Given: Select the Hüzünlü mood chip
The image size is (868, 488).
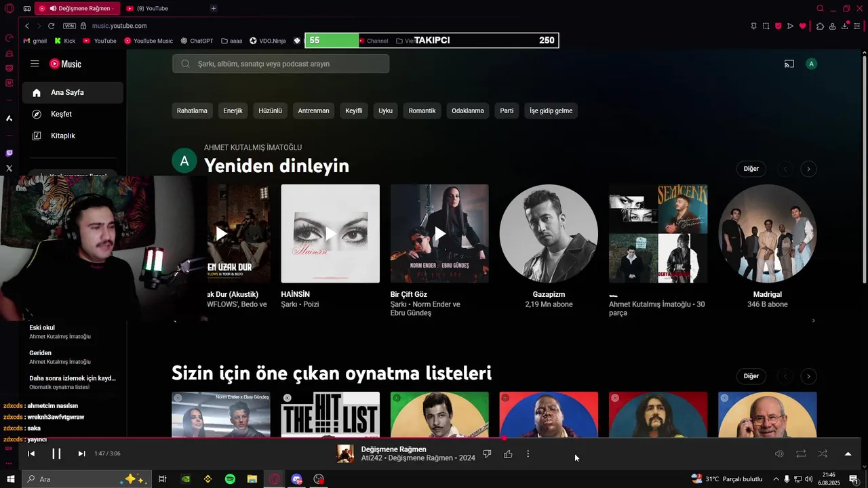Looking at the screenshot, I should point(270,110).
